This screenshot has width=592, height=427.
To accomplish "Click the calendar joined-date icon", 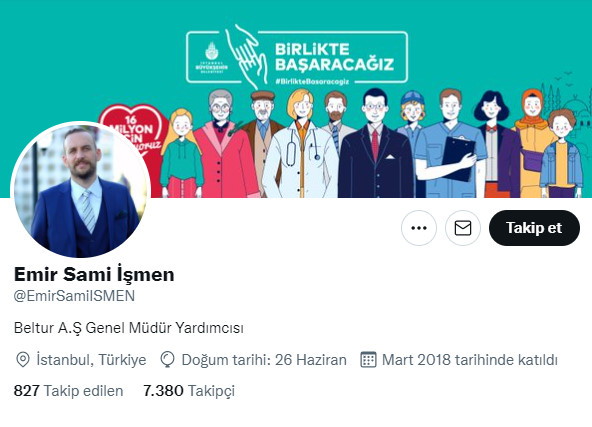I will (x=368, y=359).
